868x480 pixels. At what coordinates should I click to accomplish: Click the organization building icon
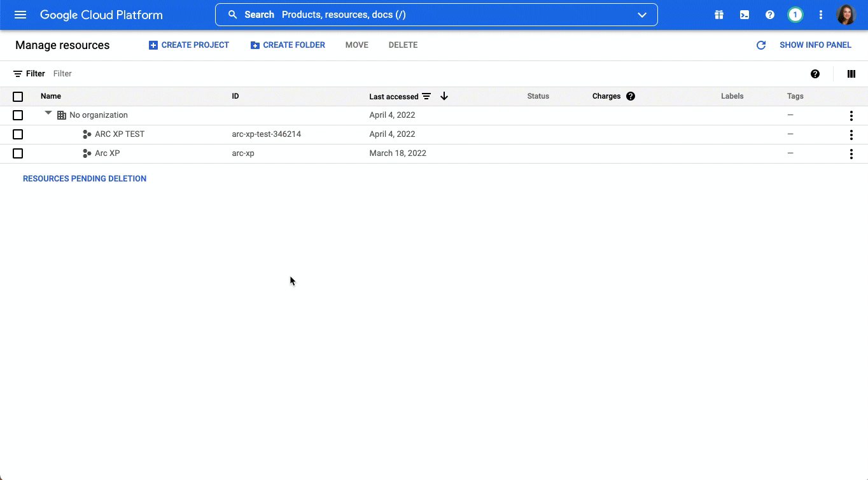(62, 115)
